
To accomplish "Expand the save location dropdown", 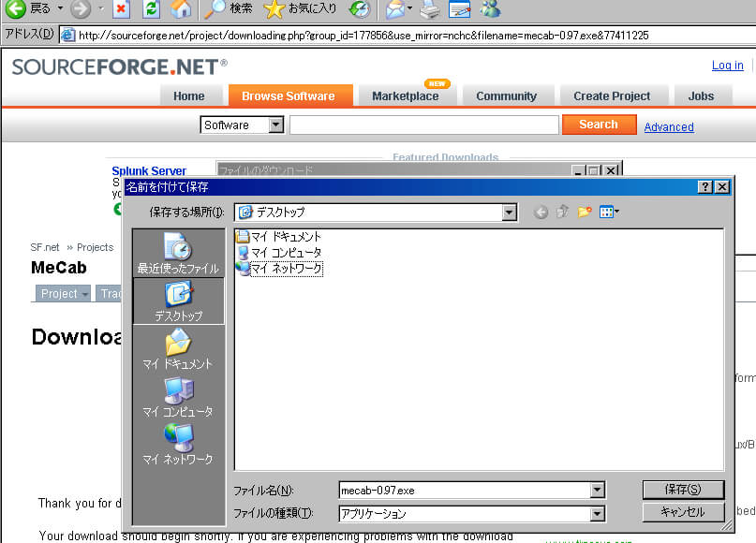I will [x=509, y=213].
